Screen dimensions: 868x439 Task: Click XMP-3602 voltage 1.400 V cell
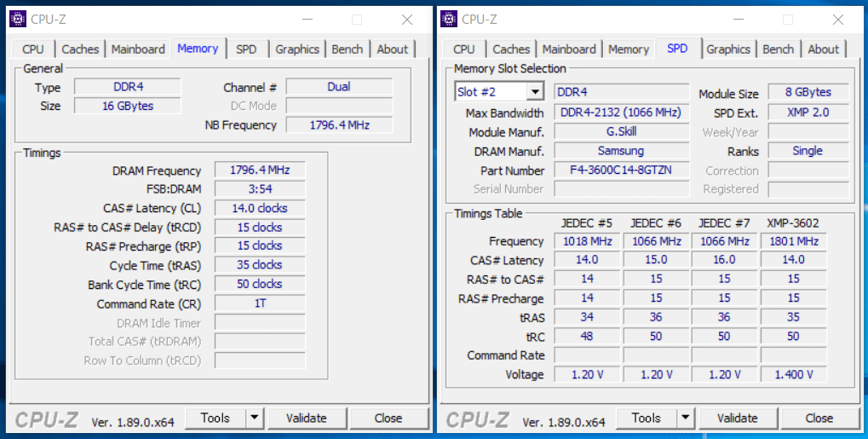(x=793, y=374)
